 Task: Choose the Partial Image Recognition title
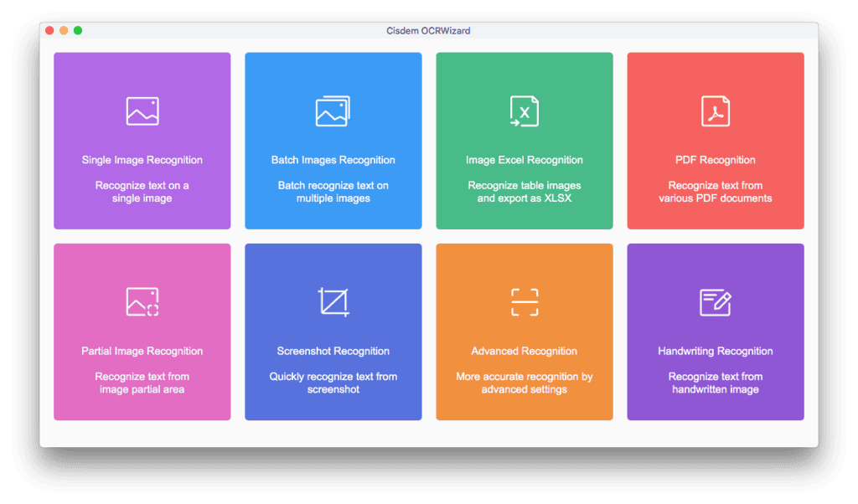tap(142, 351)
